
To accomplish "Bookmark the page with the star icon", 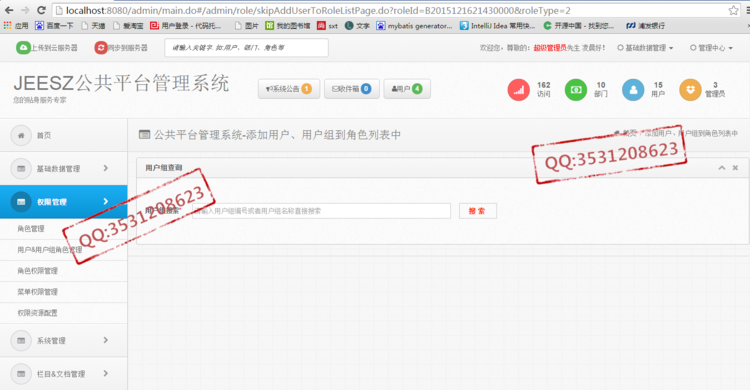I will point(733,10).
